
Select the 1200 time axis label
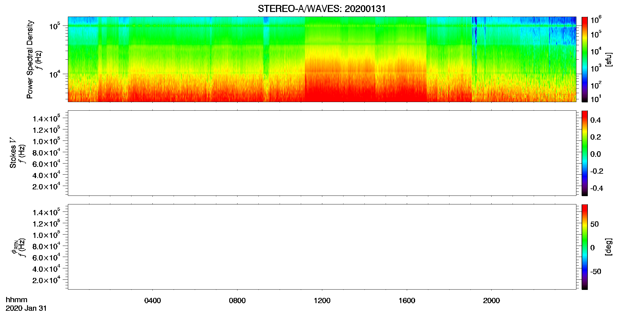322,301
